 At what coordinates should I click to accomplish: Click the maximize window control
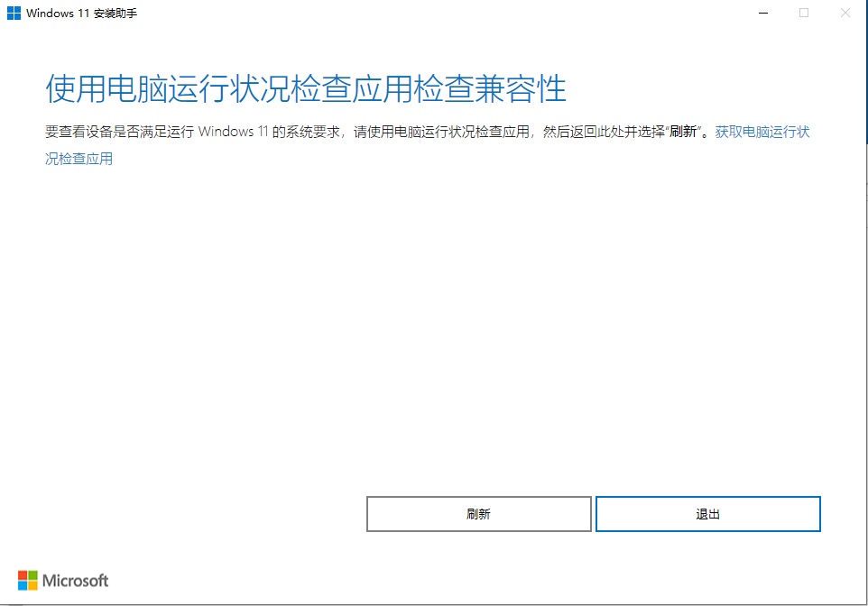click(x=803, y=13)
